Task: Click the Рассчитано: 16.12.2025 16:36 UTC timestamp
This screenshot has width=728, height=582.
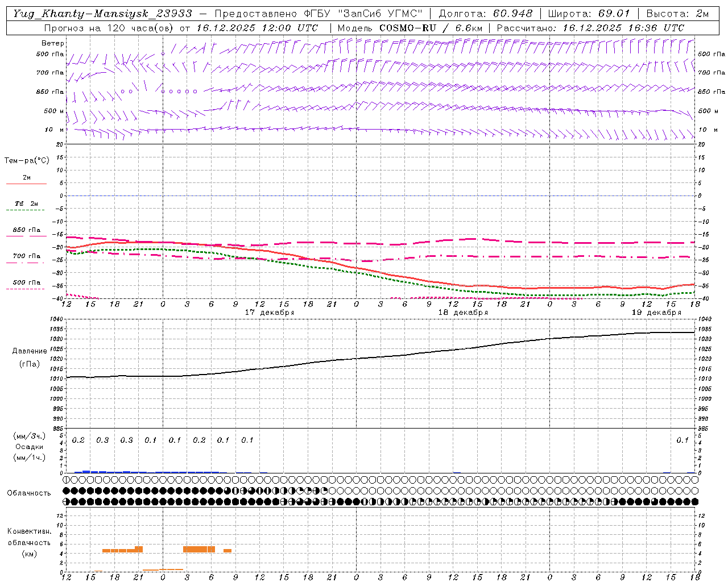Action: tap(590, 28)
